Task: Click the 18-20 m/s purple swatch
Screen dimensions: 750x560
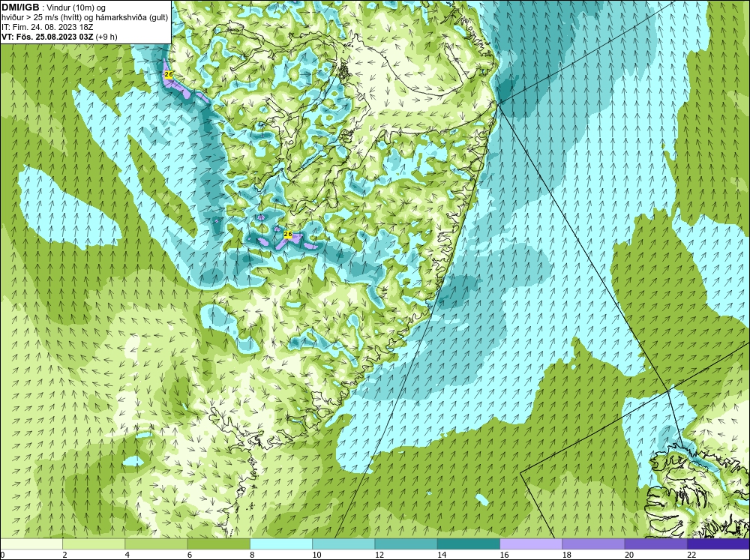Action: click(x=593, y=544)
